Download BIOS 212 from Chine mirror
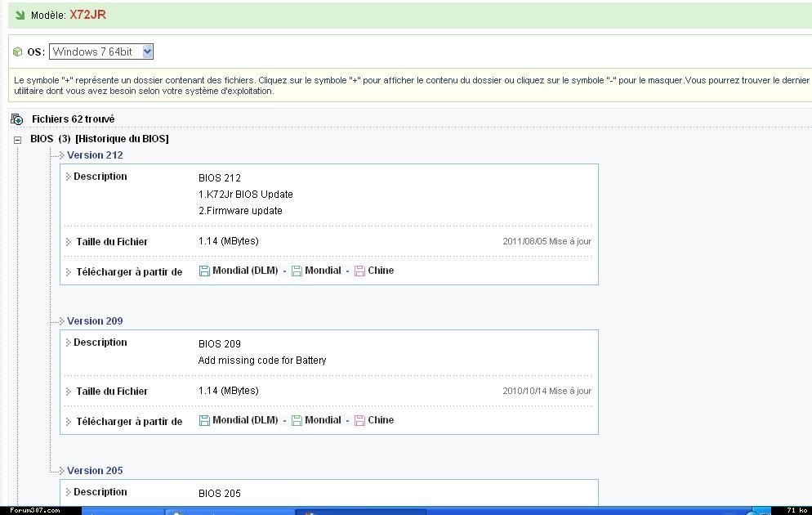 coord(381,271)
